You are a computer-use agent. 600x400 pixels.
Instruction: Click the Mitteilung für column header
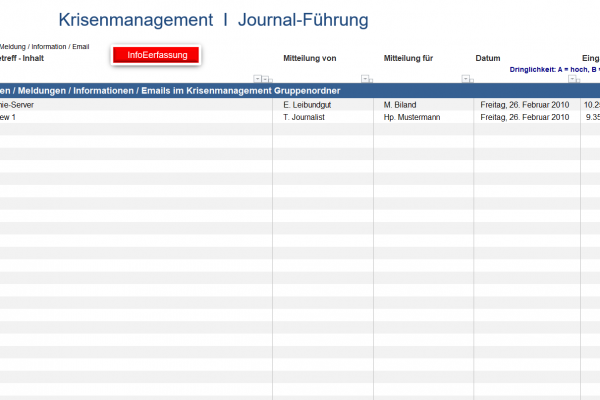tap(408, 58)
